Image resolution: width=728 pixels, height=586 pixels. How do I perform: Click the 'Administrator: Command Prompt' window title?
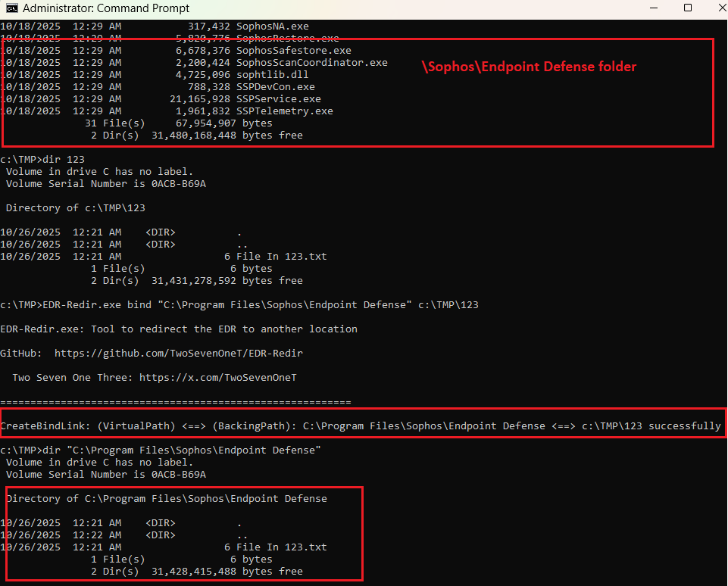106,8
